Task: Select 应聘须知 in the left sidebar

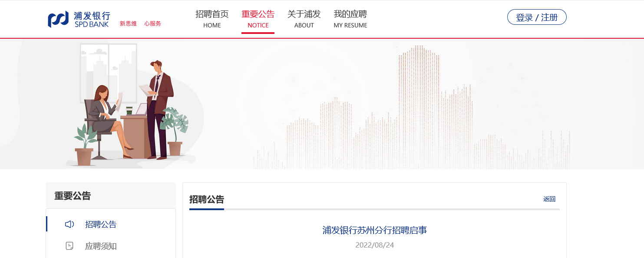Action: (101, 246)
